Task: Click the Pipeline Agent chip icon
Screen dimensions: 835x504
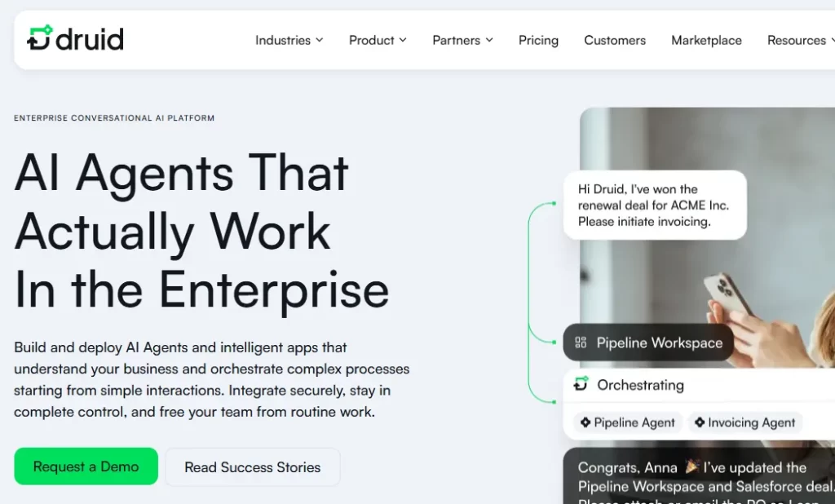Action: click(584, 422)
